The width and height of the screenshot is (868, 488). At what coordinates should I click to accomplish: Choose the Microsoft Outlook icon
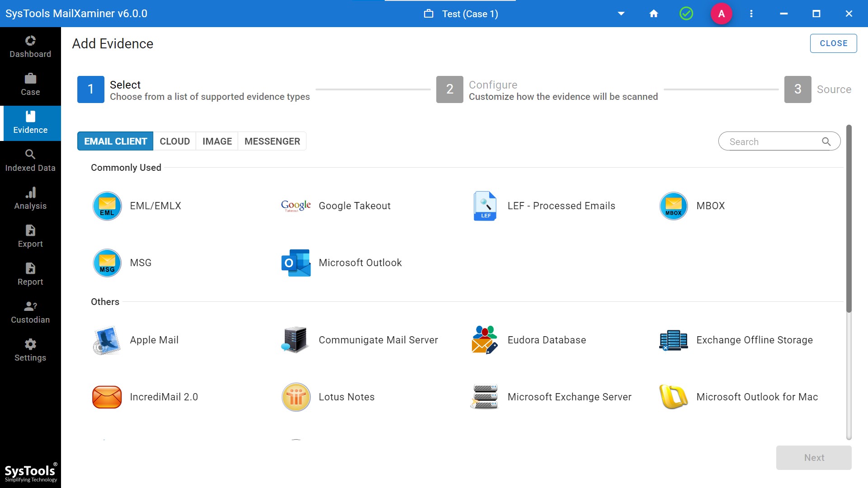pos(296,263)
